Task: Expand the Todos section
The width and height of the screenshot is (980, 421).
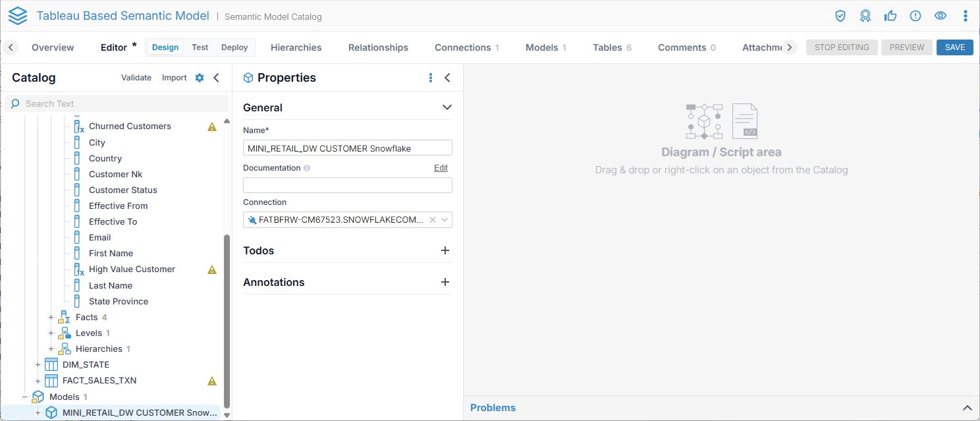Action: point(445,250)
